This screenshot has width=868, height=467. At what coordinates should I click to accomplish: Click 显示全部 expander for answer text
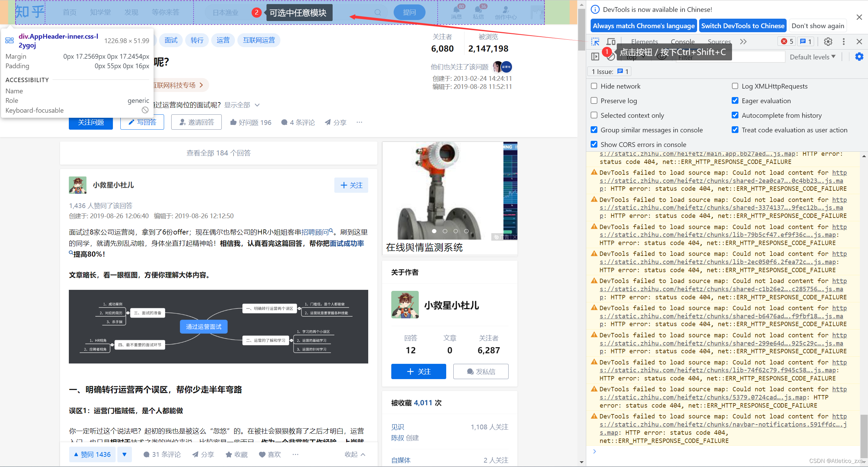tap(243, 104)
